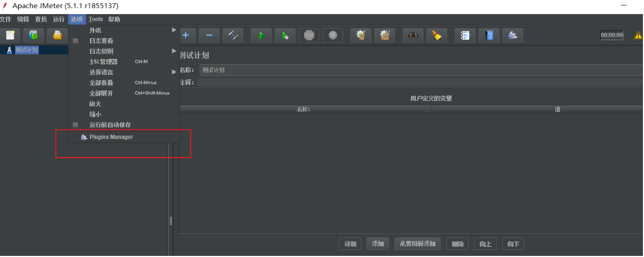Open the 编辑 menu

pyautogui.click(x=23, y=19)
